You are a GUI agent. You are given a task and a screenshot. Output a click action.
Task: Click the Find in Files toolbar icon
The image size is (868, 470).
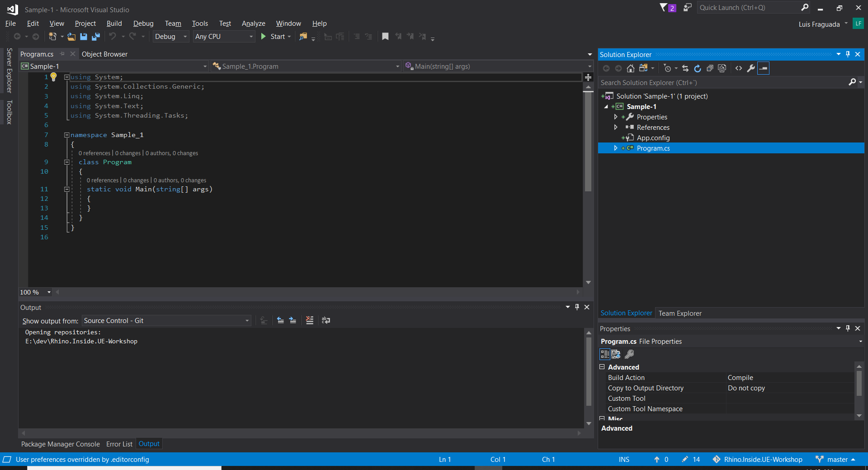(303, 37)
